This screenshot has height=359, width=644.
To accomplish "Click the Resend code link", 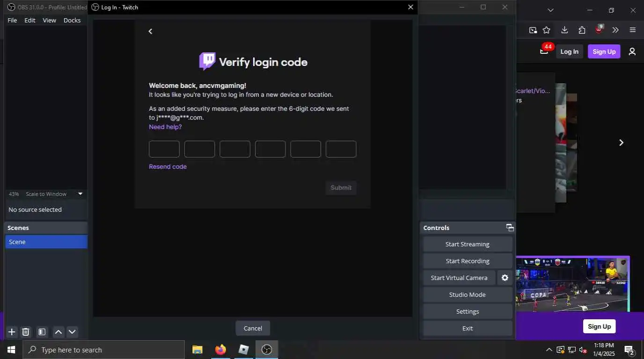I will [168, 166].
